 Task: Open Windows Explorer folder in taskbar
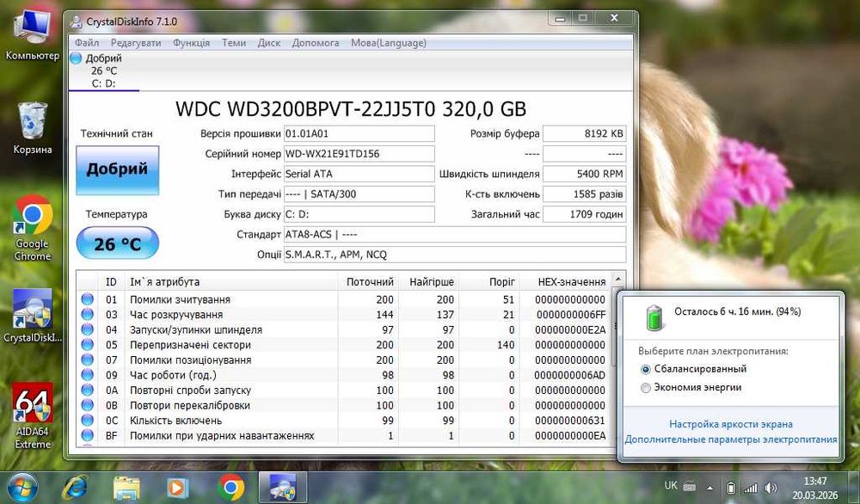[126, 488]
